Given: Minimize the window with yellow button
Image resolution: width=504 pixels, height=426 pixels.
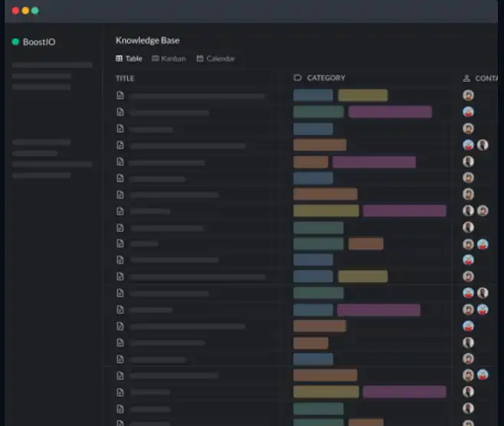Looking at the screenshot, I should 25,11.
